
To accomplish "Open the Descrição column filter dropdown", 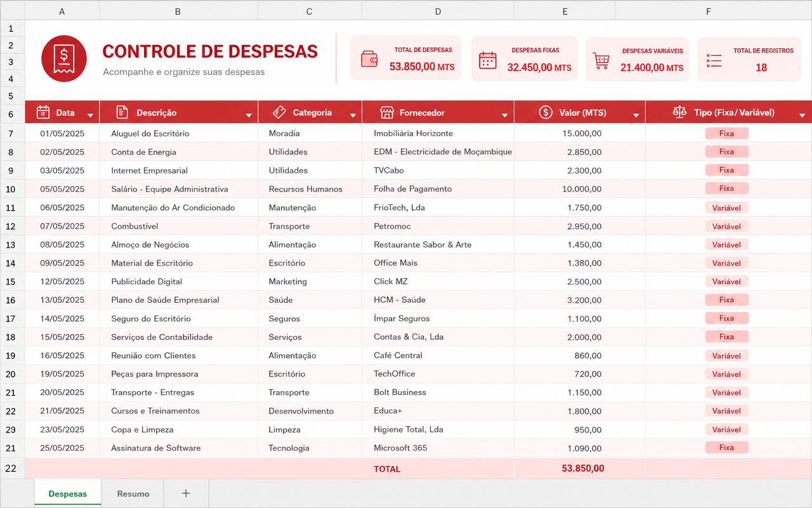I will click(x=249, y=116).
